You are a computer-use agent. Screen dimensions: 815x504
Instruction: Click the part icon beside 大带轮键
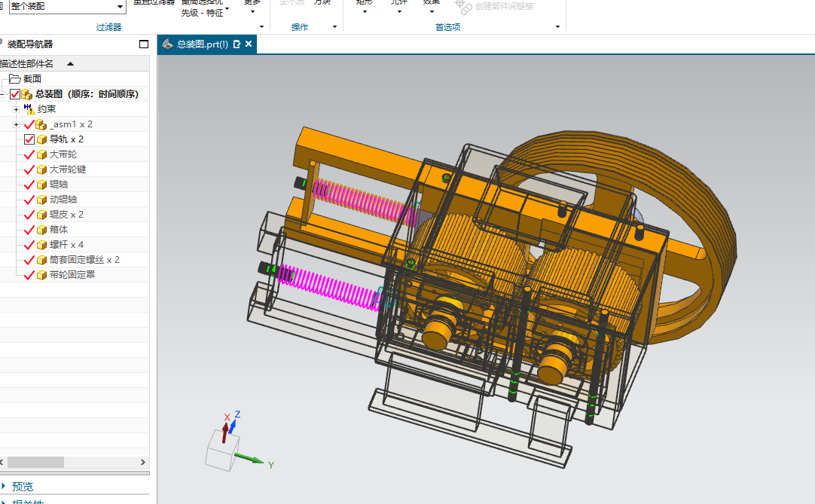[x=42, y=170]
